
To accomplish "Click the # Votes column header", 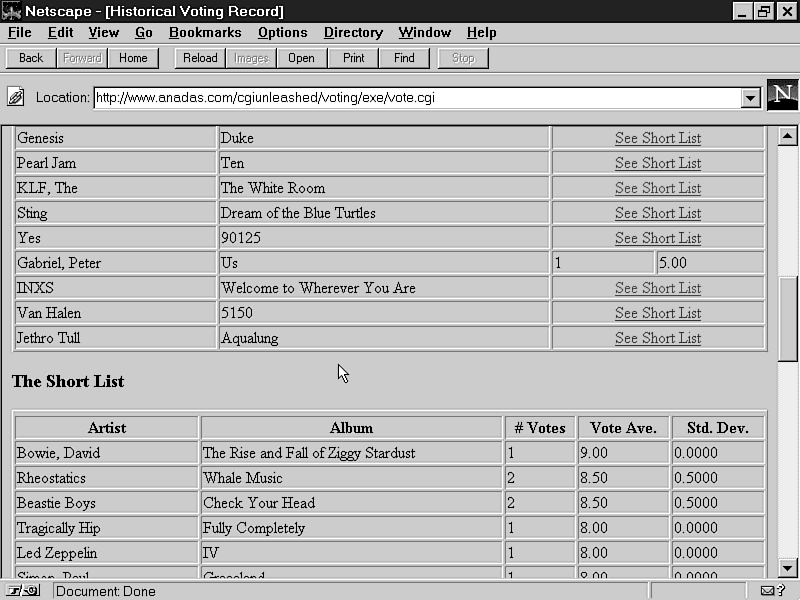I will (x=540, y=428).
